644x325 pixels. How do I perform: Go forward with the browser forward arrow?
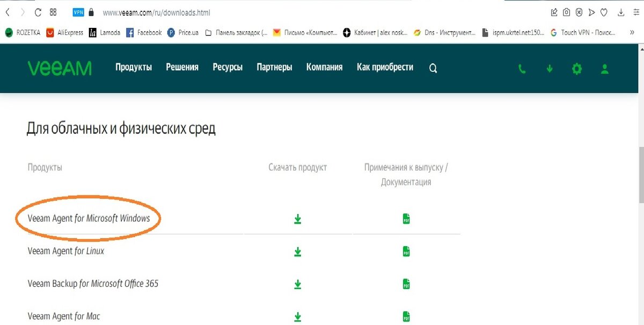pos(22,12)
